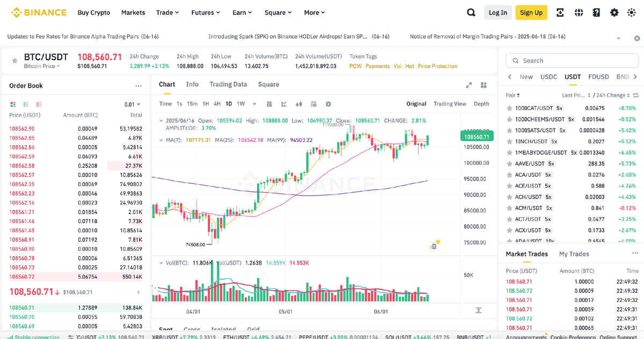
Task: Star BTC/USDT as favorite
Action: 14,61
